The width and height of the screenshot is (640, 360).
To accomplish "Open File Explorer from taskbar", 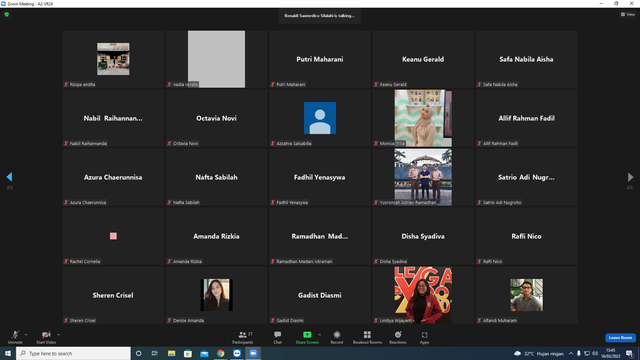I will tap(171, 353).
